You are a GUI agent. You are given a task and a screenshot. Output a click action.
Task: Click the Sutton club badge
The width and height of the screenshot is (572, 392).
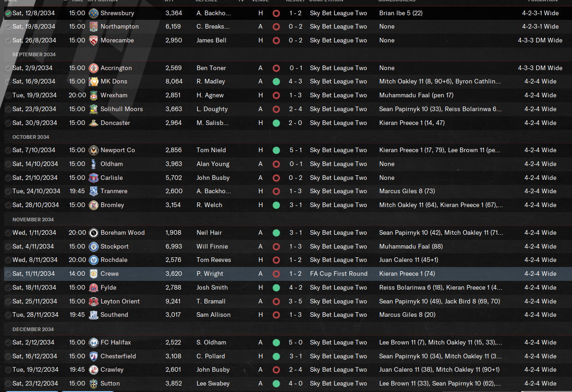pyautogui.click(x=94, y=384)
